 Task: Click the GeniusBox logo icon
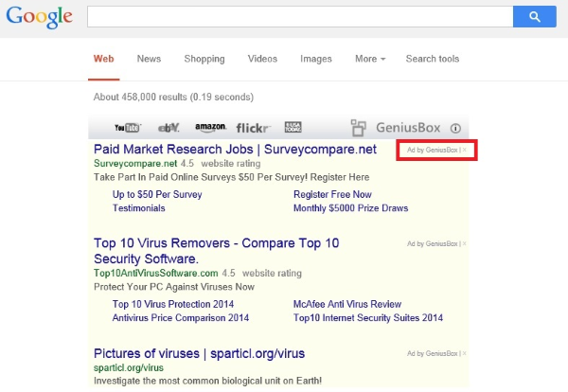pyautogui.click(x=358, y=128)
